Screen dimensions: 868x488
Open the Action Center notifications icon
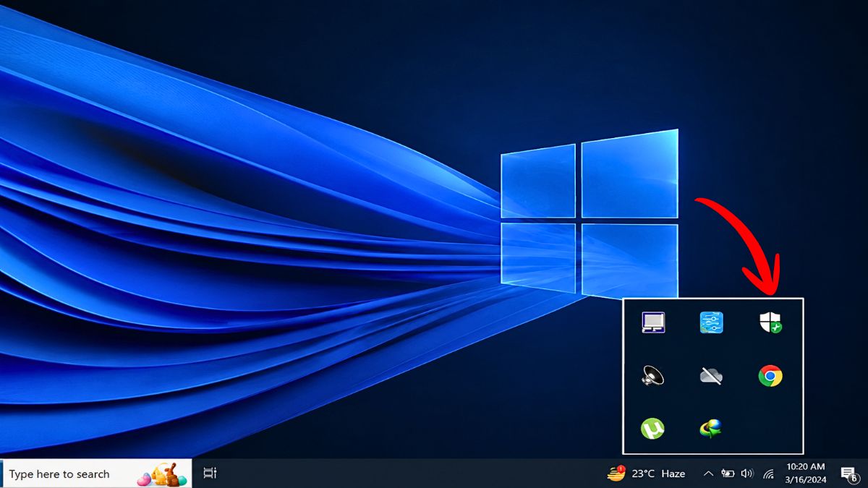849,474
